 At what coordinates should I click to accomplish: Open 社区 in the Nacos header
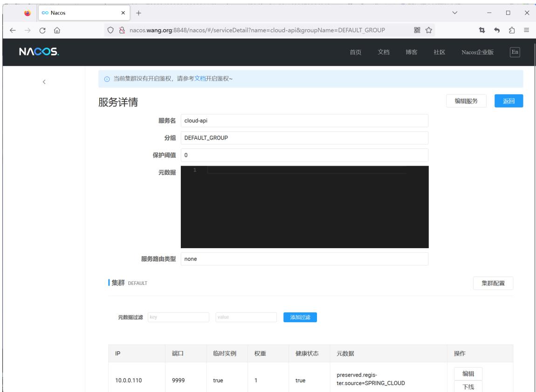[x=439, y=52]
